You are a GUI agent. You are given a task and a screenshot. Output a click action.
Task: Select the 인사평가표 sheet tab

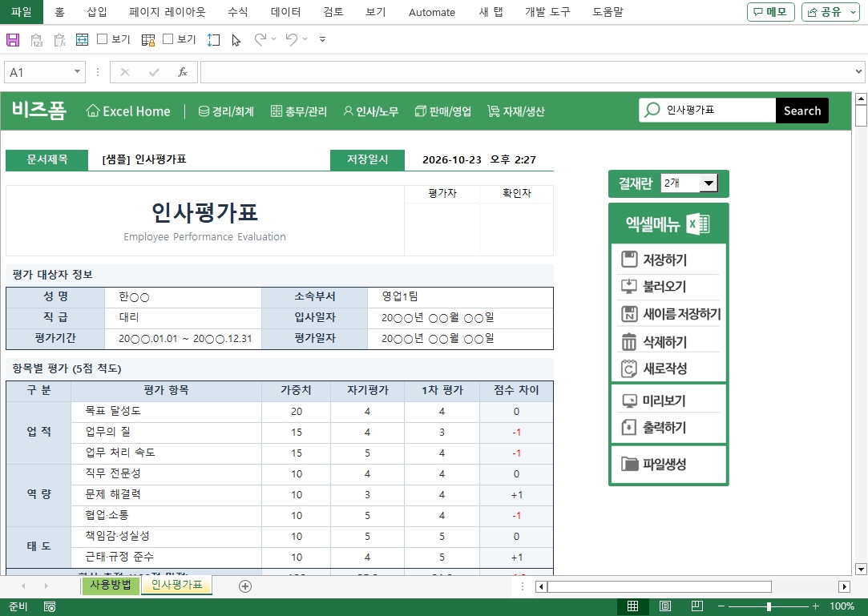[176, 585]
